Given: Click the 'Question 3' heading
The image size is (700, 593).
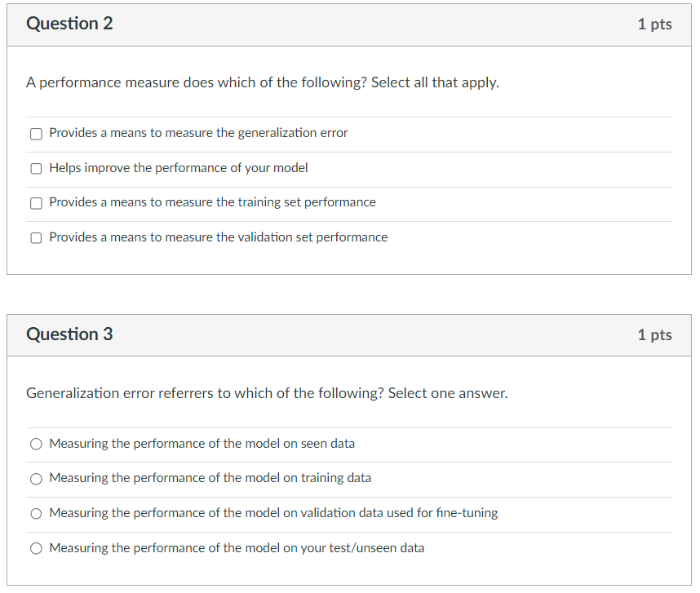Looking at the screenshot, I should [x=69, y=334].
